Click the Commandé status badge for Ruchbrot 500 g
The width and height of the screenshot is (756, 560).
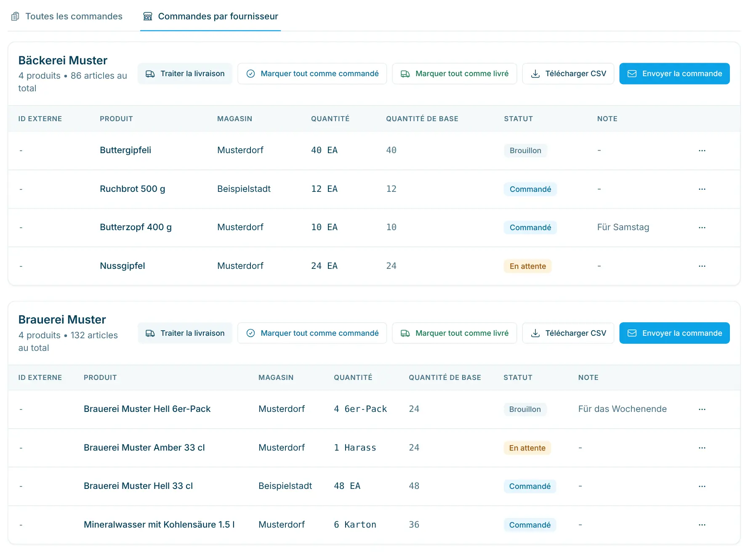click(530, 189)
